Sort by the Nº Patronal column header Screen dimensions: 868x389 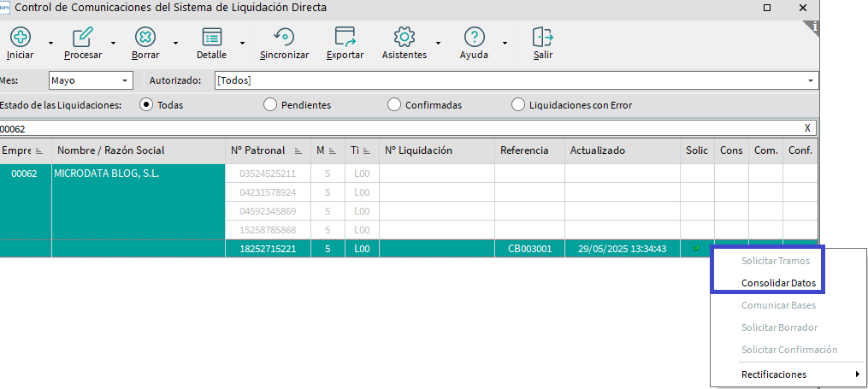[257, 150]
